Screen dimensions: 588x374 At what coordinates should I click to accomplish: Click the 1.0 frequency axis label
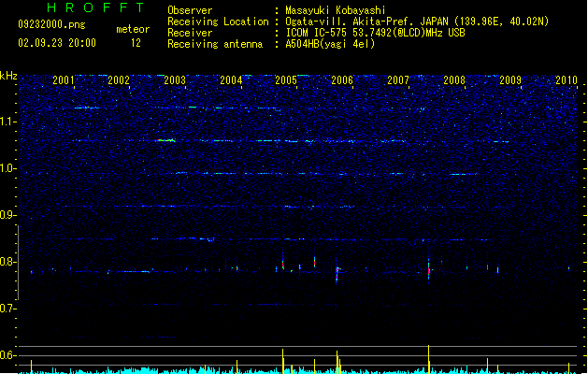click(7, 168)
